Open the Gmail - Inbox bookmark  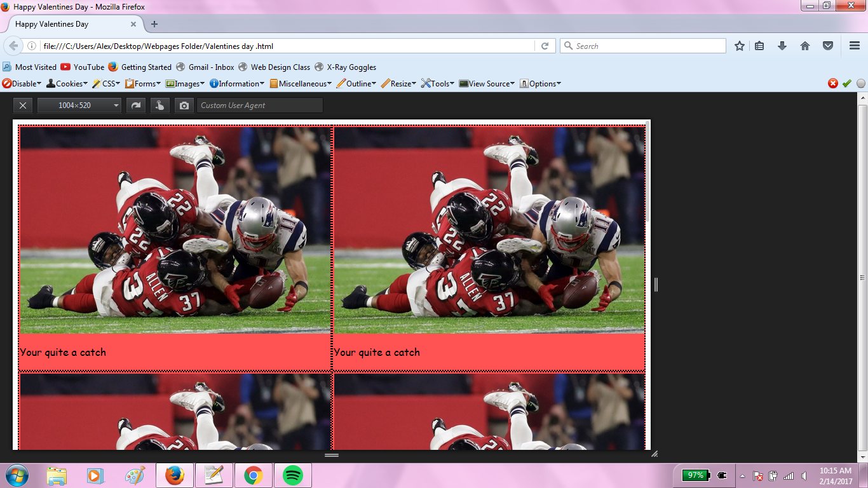click(x=205, y=67)
